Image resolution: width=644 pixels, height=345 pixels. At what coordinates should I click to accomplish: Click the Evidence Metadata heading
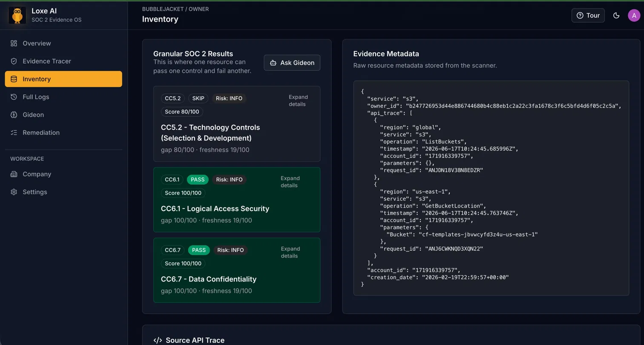coord(386,54)
